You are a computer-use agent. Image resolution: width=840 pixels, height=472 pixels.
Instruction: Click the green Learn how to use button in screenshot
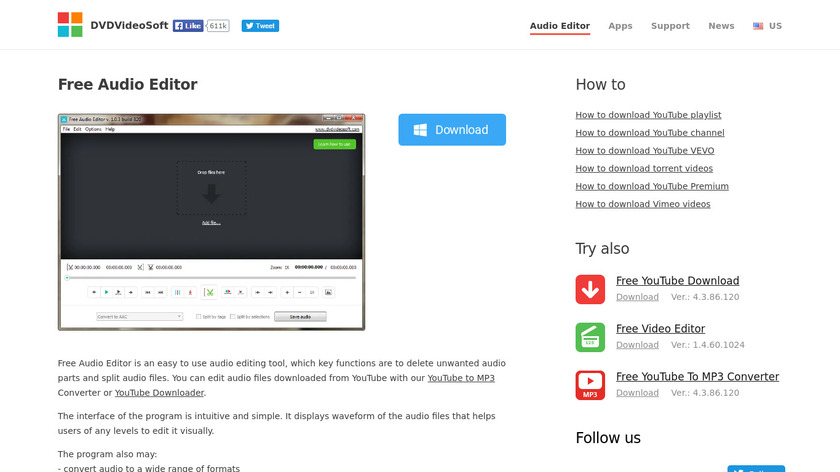334,144
